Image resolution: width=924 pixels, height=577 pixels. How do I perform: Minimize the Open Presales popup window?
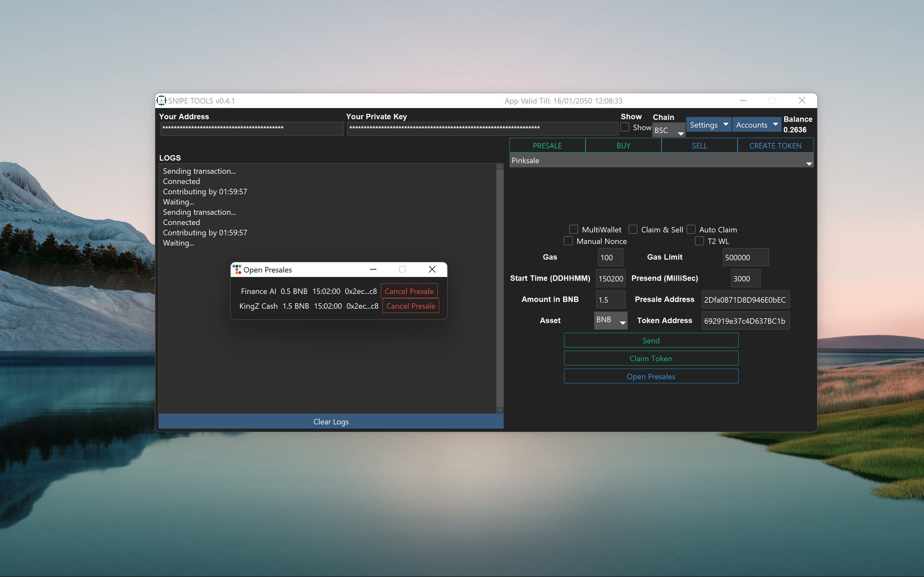coord(373,269)
